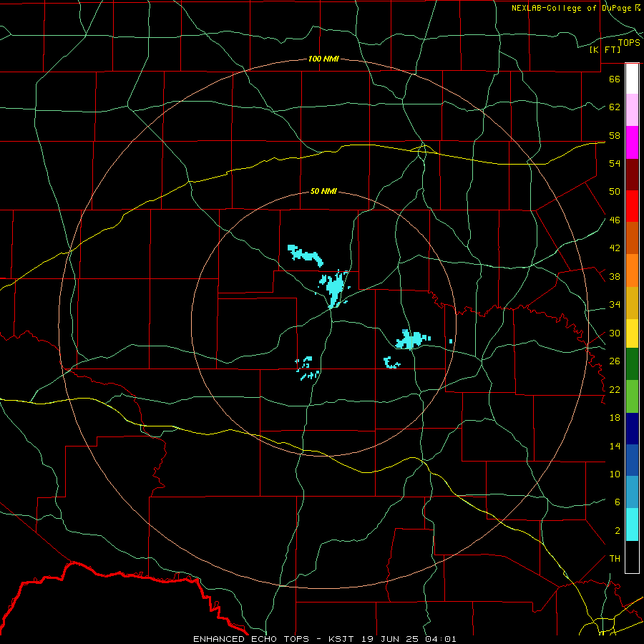Click the legend value 42
This screenshot has height=644, width=644.
click(x=615, y=248)
